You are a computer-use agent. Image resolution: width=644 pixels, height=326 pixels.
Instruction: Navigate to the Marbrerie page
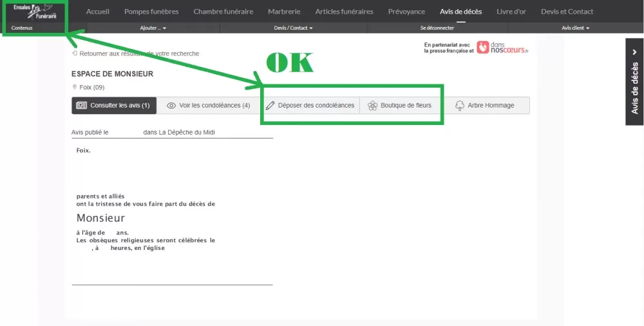[284, 12]
